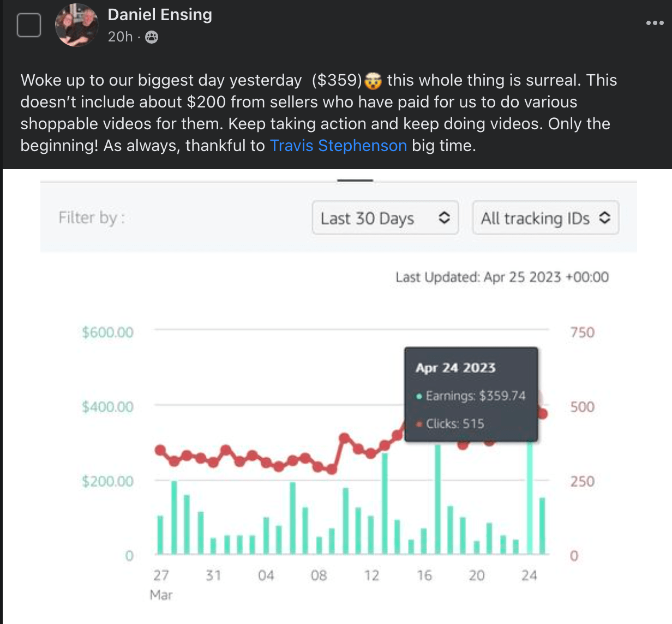
Task: Open the 20h post timestamp
Action: 120,37
